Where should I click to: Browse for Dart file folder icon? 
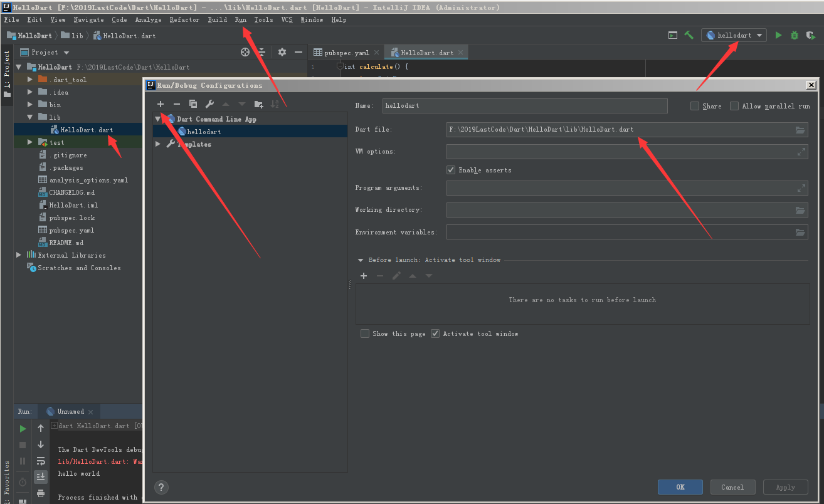tap(800, 130)
